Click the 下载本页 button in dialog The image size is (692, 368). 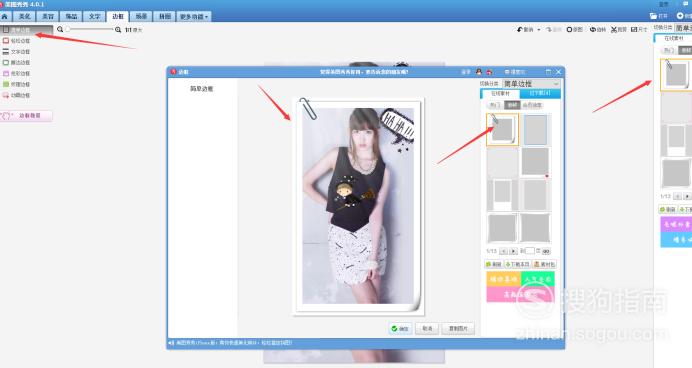click(518, 264)
